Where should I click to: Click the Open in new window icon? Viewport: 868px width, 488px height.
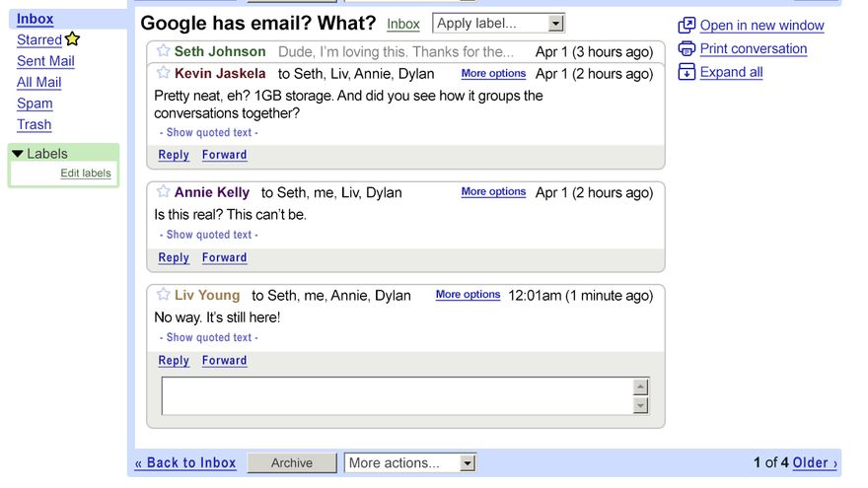coord(687,26)
